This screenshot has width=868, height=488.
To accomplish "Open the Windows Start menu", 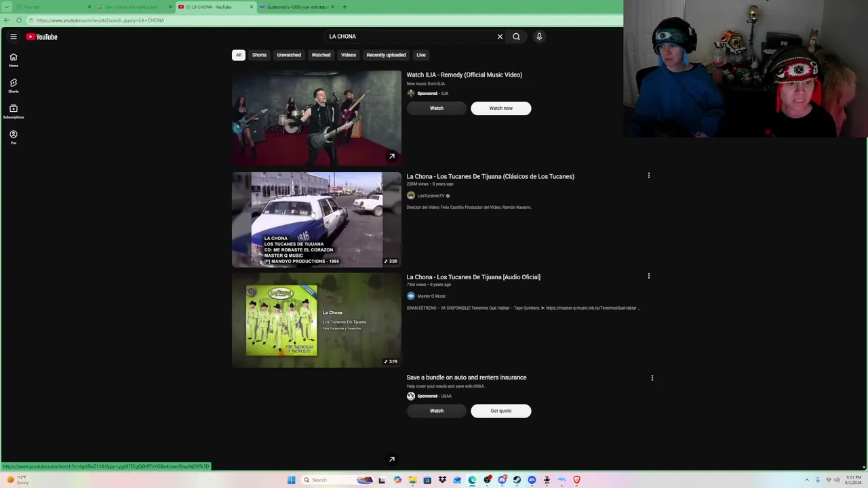I will point(291,480).
